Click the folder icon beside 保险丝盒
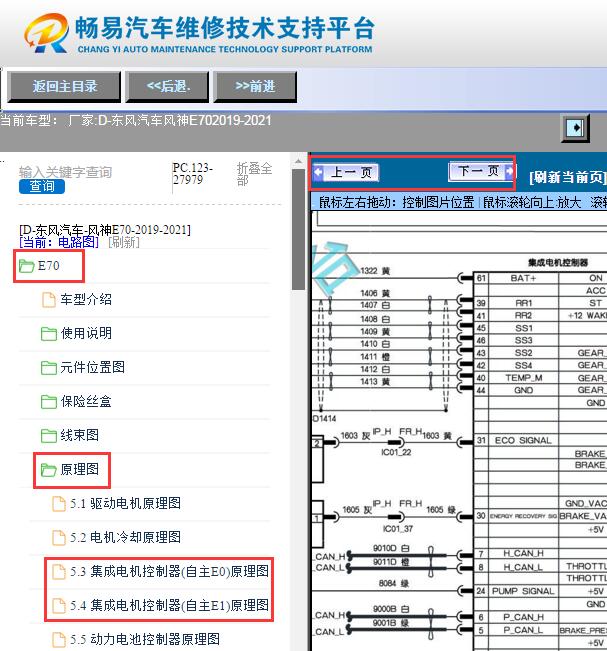Viewport: 607px width, 651px height. [49, 401]
